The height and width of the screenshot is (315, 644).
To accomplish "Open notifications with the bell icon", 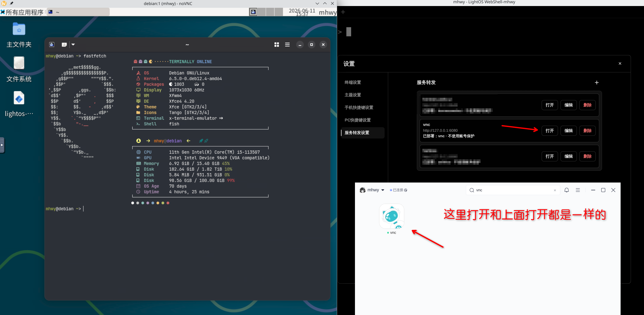I will [567, 190].
